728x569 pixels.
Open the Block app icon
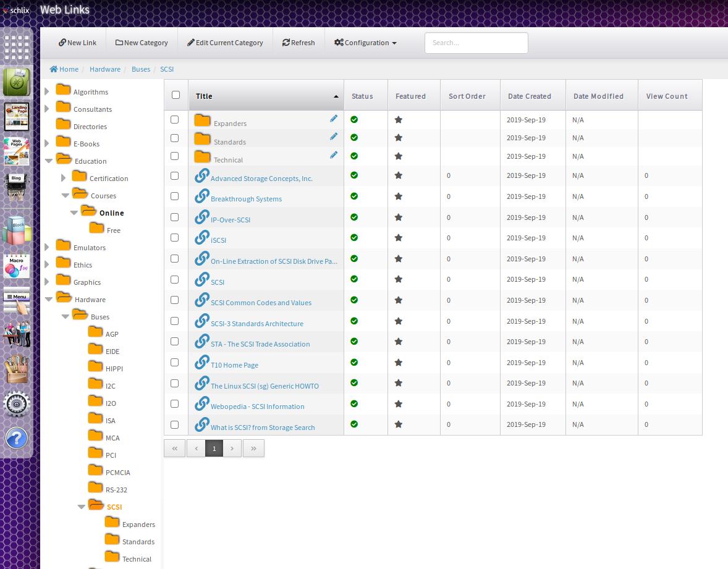pyautogui.click(x=17, y=230)
